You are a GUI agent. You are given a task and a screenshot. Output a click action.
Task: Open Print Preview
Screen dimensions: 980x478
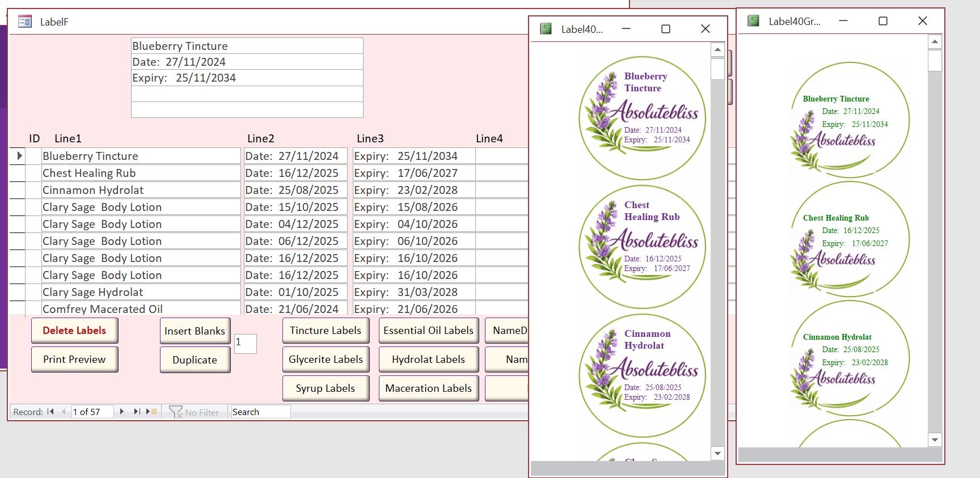(74, 359)
